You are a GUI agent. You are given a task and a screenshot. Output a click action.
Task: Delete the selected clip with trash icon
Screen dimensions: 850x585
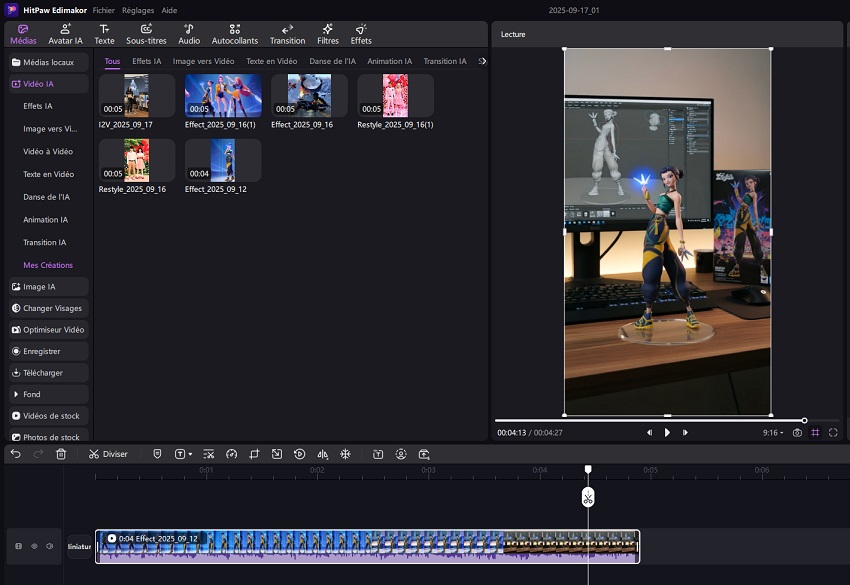click(61, 454)
